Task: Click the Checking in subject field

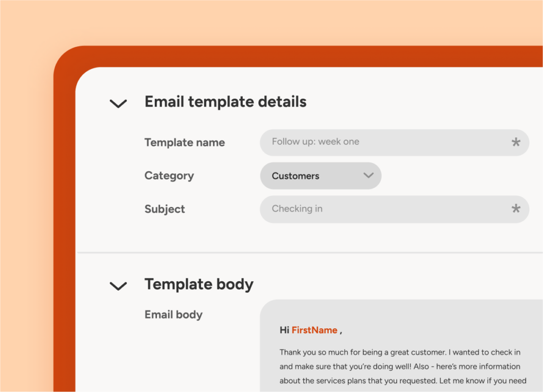Action: [371, 209]
